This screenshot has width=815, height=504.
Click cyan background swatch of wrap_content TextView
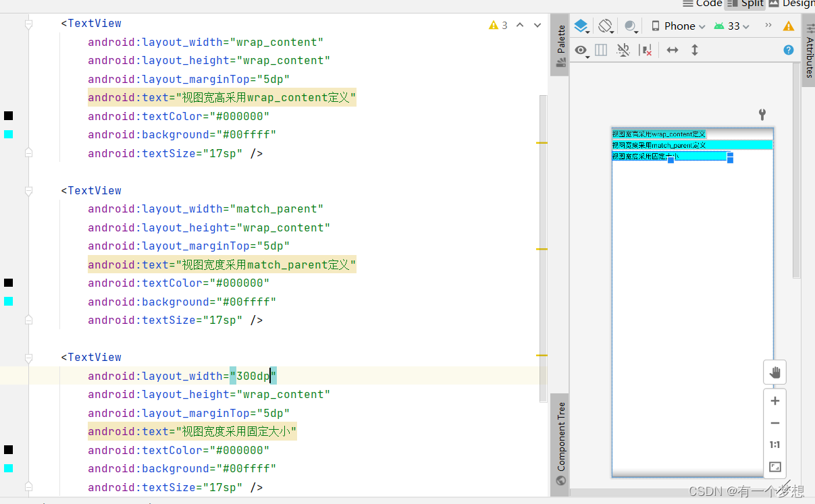(x=8, y=134)
